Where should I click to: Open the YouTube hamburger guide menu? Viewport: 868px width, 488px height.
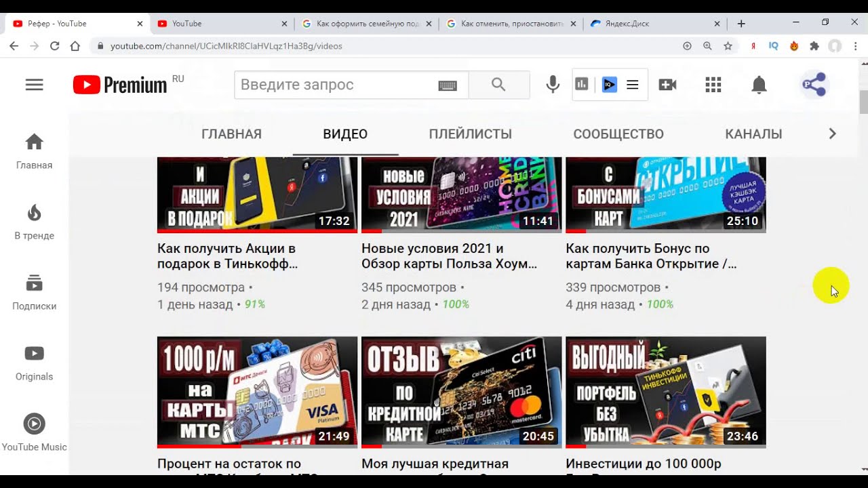[35, 85]
